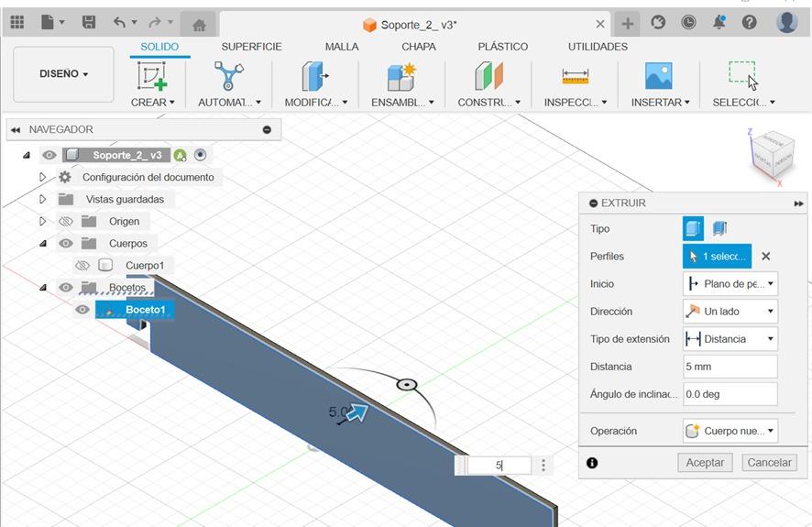Click the Perfiles 1 seleccionado button
This screenshot has width=812, height=527.
click(717, 256)
